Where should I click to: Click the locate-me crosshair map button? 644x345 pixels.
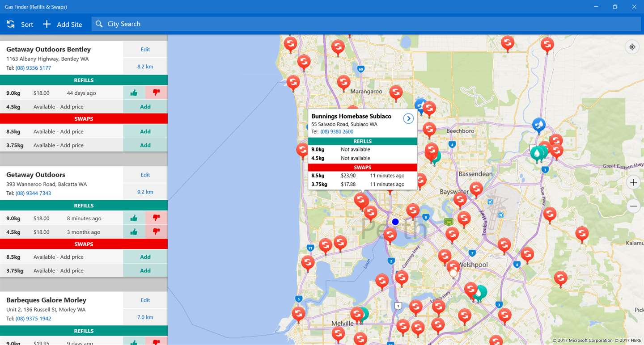[x=632, y=47]
